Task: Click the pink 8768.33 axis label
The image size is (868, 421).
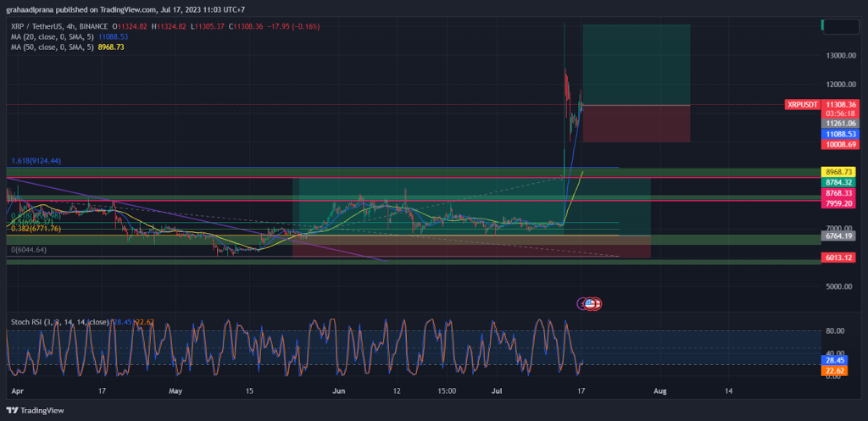Action: pyautogui.click(x=840, y=192)
